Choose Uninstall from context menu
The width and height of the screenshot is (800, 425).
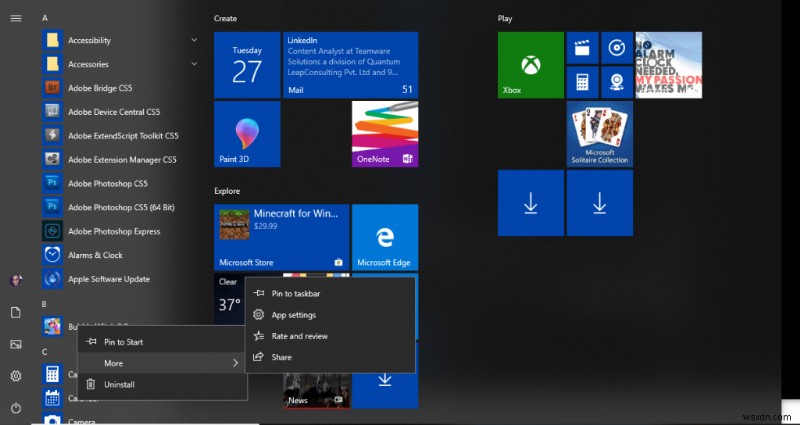tap(162, 384)
